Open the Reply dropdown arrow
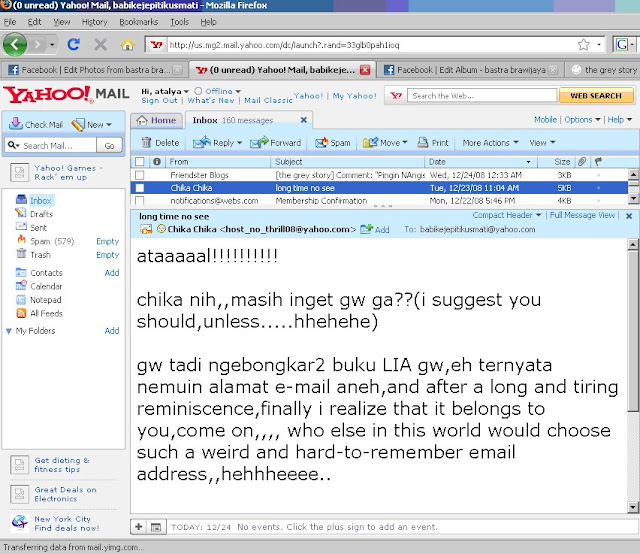This screenshot has height=554, width=640. (240, 142)
